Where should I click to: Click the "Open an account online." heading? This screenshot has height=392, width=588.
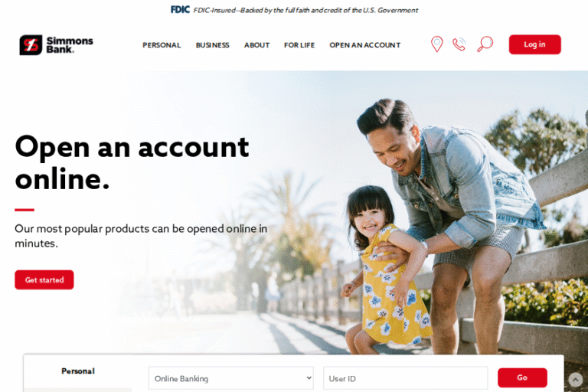coord(132,162)
